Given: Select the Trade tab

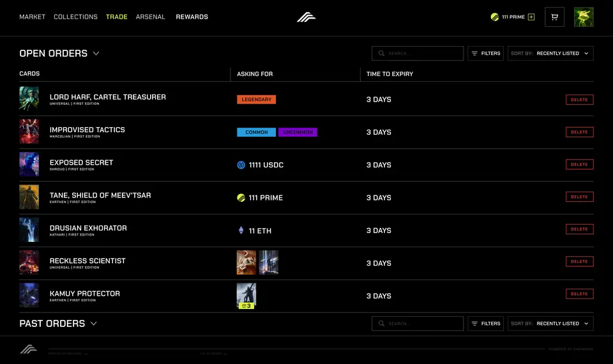Looking at the screenshot, I should pos(116,17).
